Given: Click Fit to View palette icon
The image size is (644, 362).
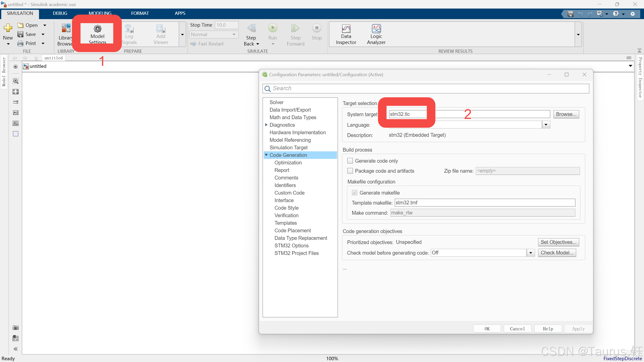Looking at the screenshot, I should (16, 92).
